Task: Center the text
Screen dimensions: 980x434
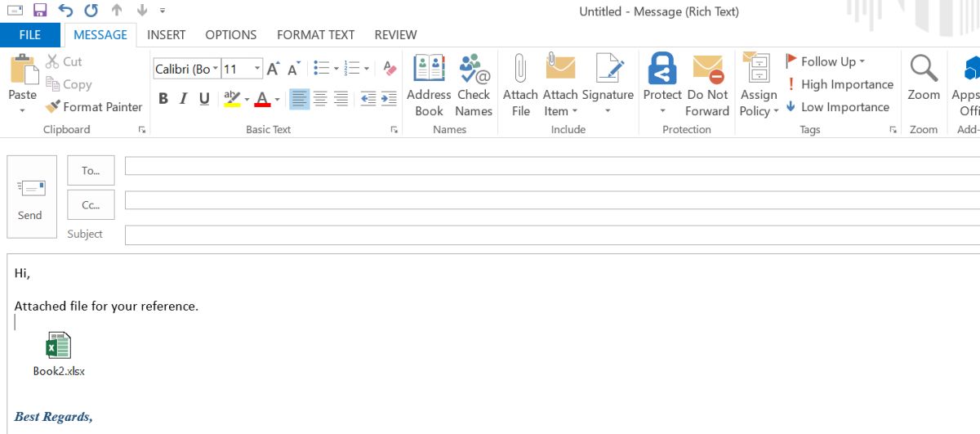Action: 321,99
